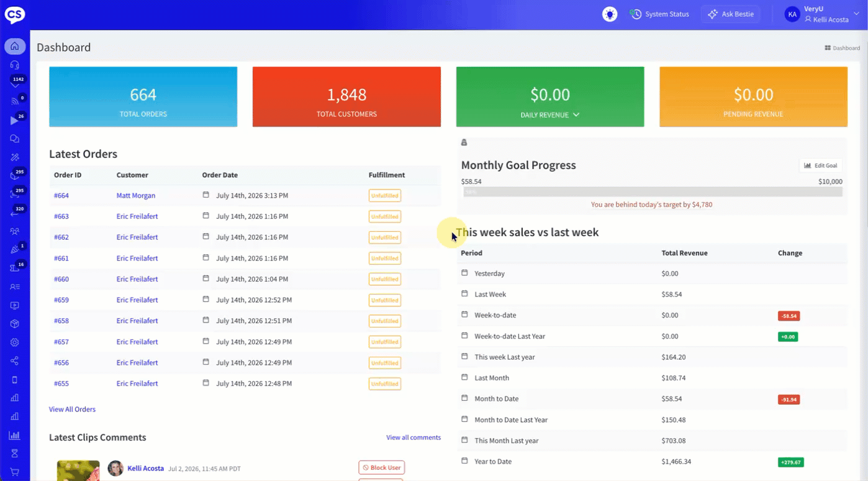Open the mobile phone icon in sidebar
The height and width of the screenshot is (481, 868).
(15, 380)
